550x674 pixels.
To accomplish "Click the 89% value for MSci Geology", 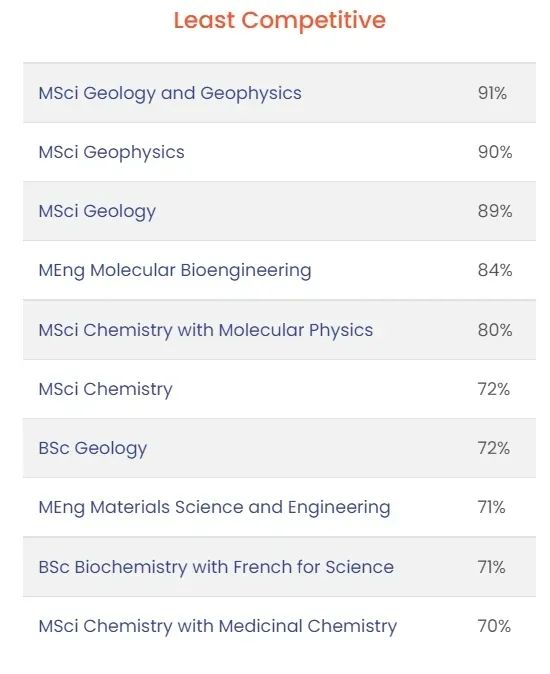I will 495,211.
